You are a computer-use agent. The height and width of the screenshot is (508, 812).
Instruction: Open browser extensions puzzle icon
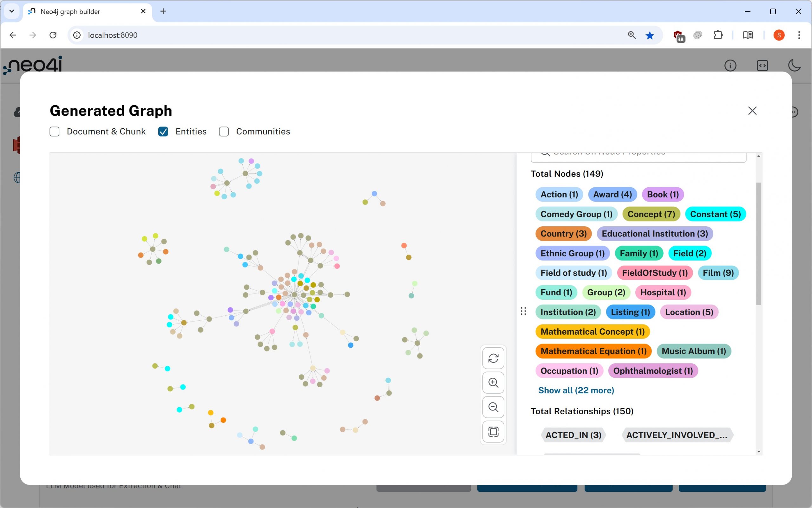(718, 35)
